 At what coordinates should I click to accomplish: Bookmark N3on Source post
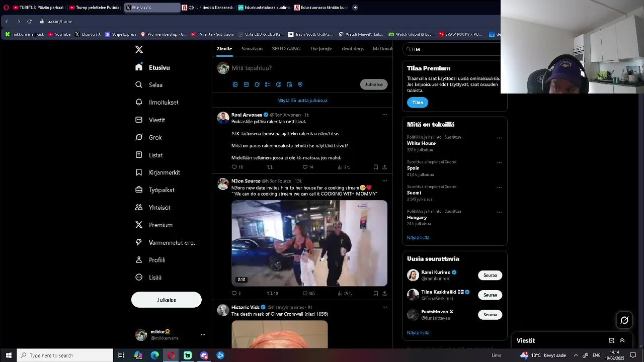coord(376,293)
